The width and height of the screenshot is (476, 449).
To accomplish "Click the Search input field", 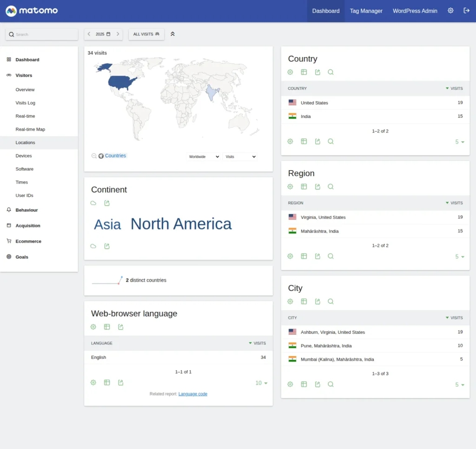I will coord(44,34).
